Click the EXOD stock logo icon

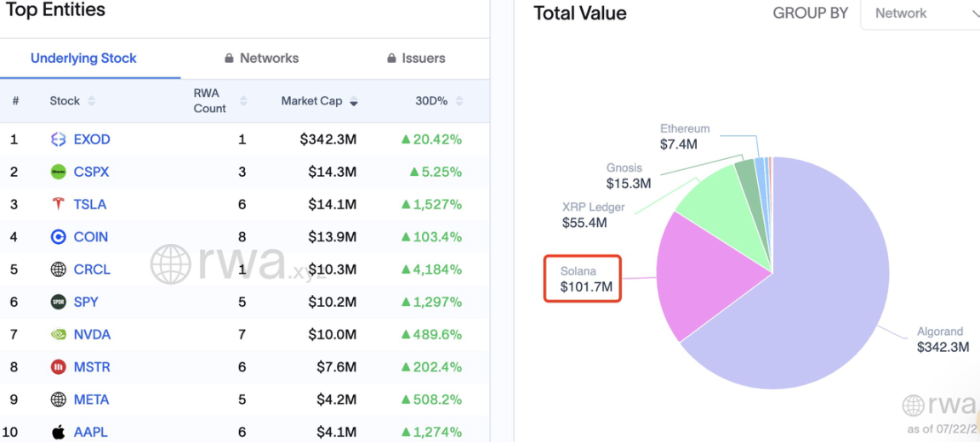(58, 139)
